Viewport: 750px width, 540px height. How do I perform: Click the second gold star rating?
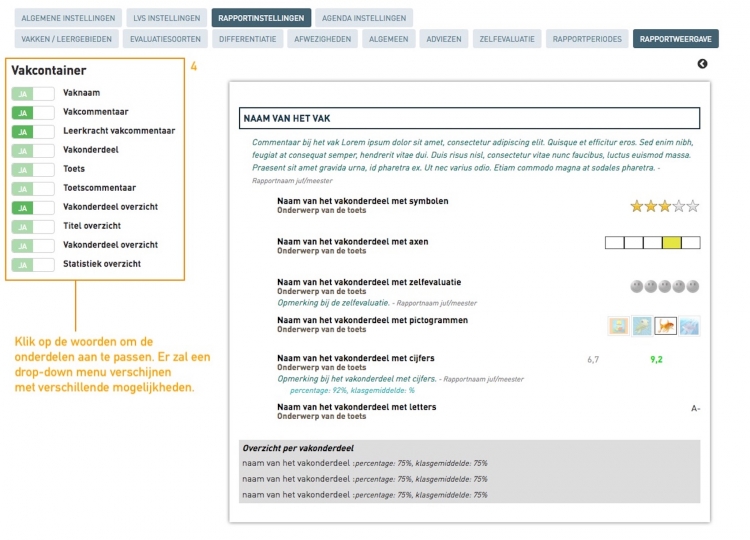point(651,207)
